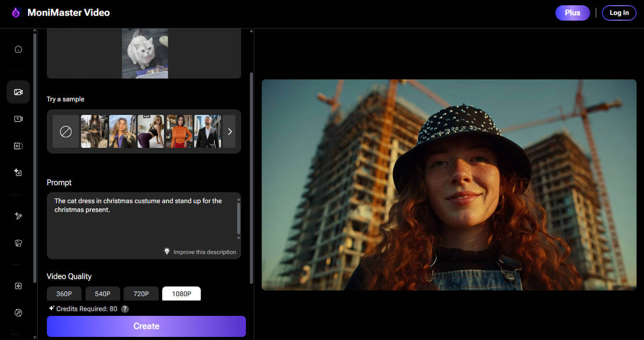Viewport: 644px width, 340px height.
Task: Open the AI avatar video tool
Action: pos(18,172)
